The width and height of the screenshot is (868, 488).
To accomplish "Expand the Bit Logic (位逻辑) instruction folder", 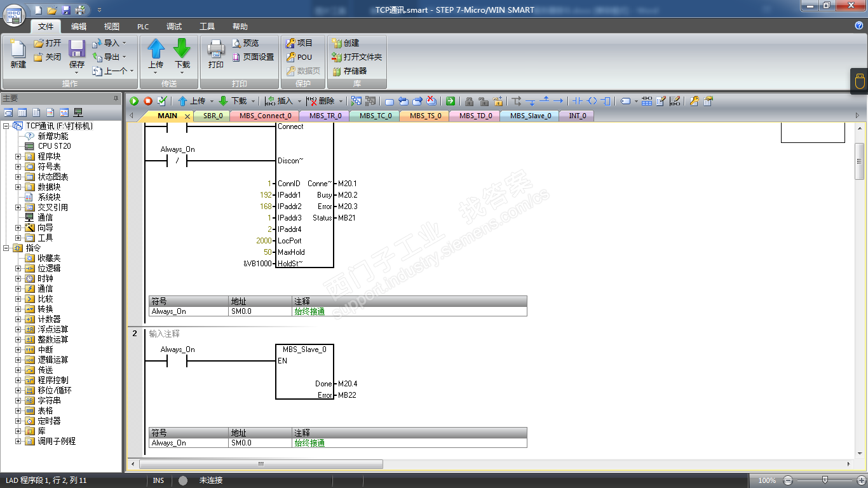I will (18, 268).
